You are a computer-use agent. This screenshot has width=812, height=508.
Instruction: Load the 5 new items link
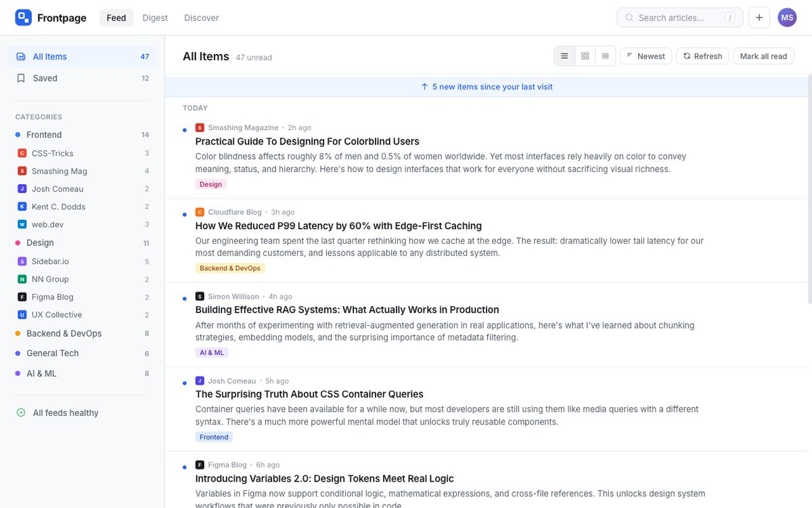(489, 87)
